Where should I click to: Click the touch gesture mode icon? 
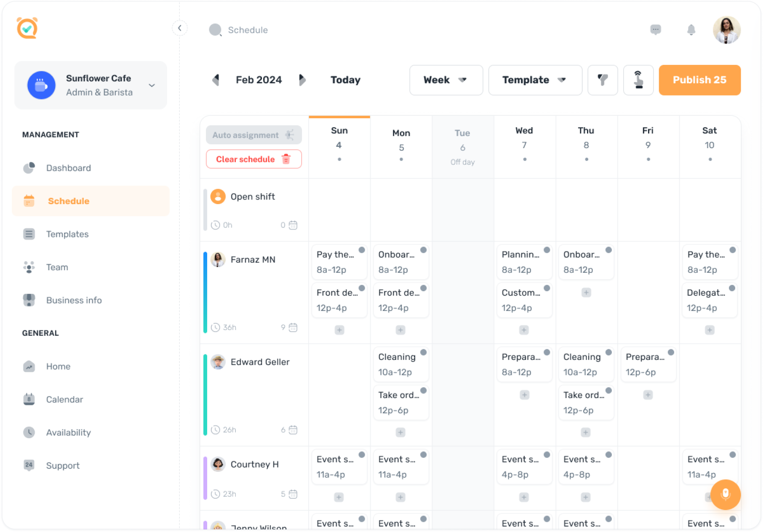pyautogui.click(x=638, y=80)
